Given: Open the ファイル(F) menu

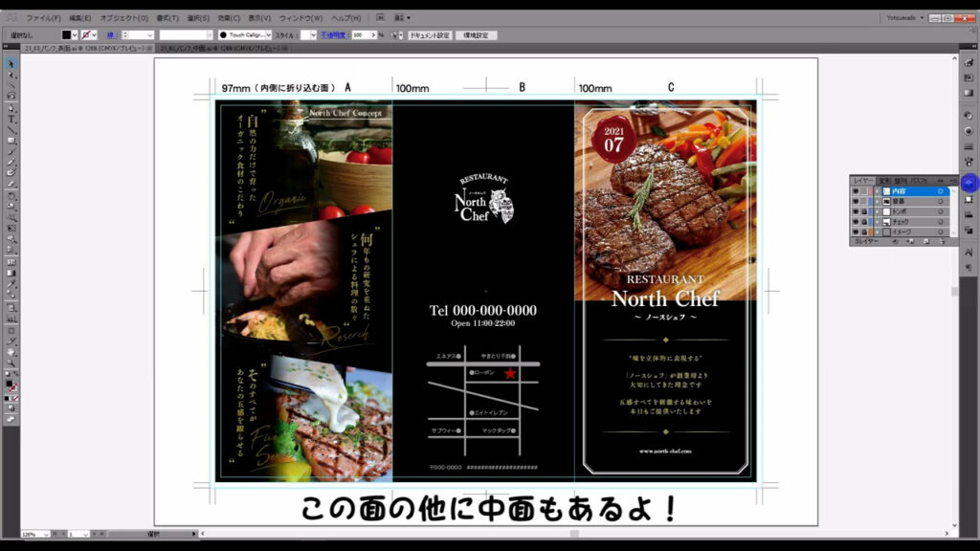Looking at the screenshot, I should [x=43, y=18].
